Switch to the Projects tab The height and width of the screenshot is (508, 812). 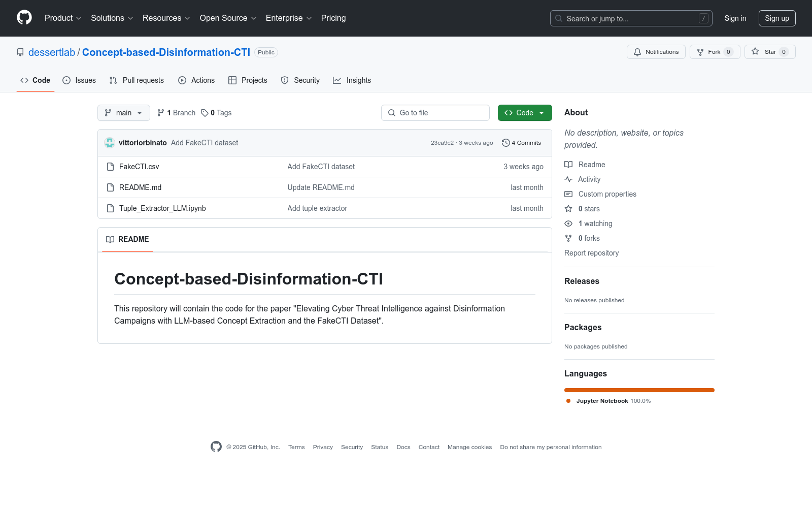tap(248, 80)
